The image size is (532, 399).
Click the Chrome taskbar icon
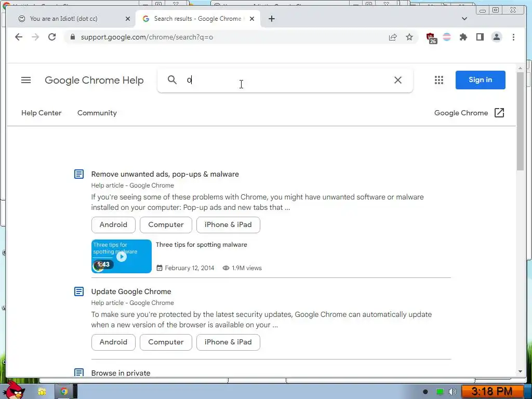click(x=63, y=392)
